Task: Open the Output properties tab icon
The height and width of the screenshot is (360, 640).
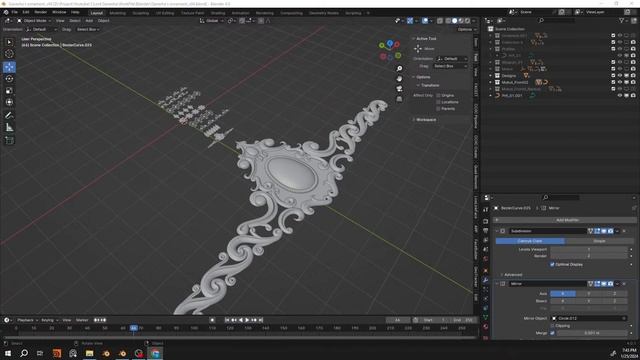Action: pos(485,231)
